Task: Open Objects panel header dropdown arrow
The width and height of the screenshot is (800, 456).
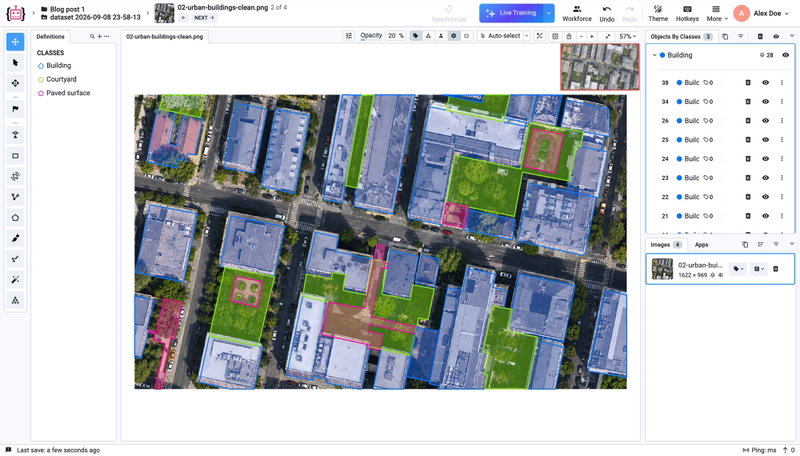Action: click(791, 36)
